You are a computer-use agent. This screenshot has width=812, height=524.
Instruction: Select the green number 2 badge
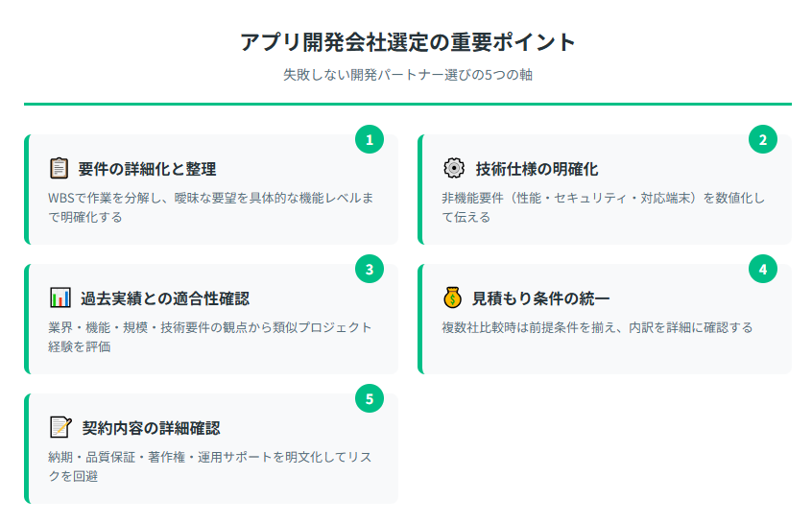click(x=763, y=139)
